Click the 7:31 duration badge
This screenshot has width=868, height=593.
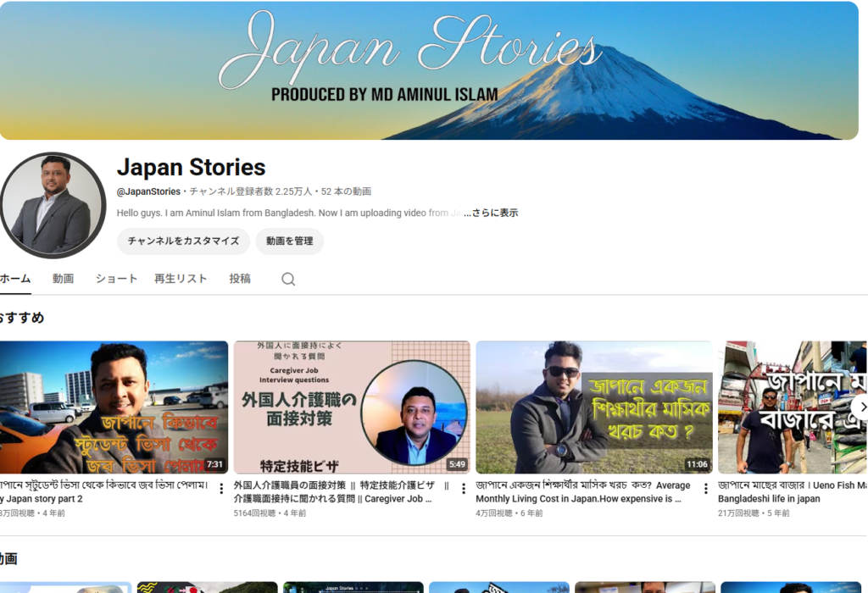click(214, 464)
